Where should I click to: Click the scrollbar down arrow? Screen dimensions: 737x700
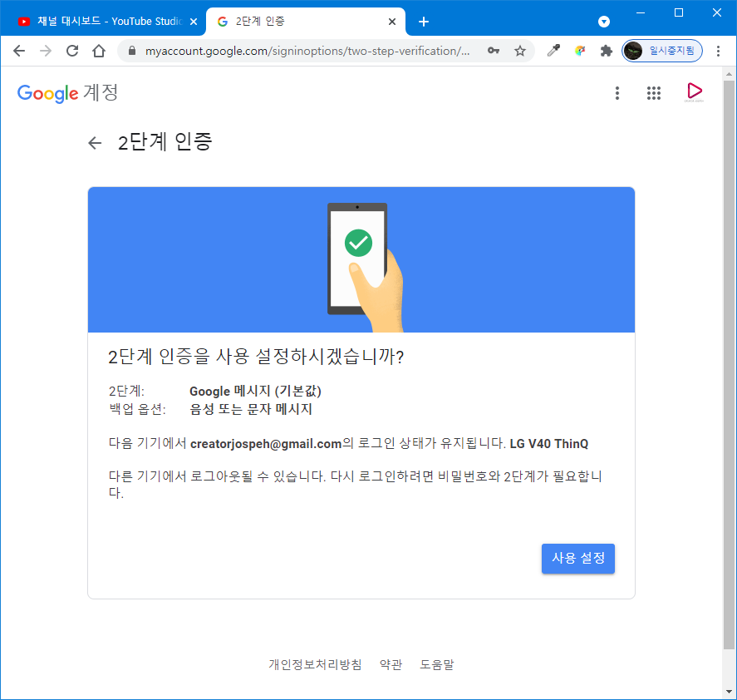tap(729, 692)
